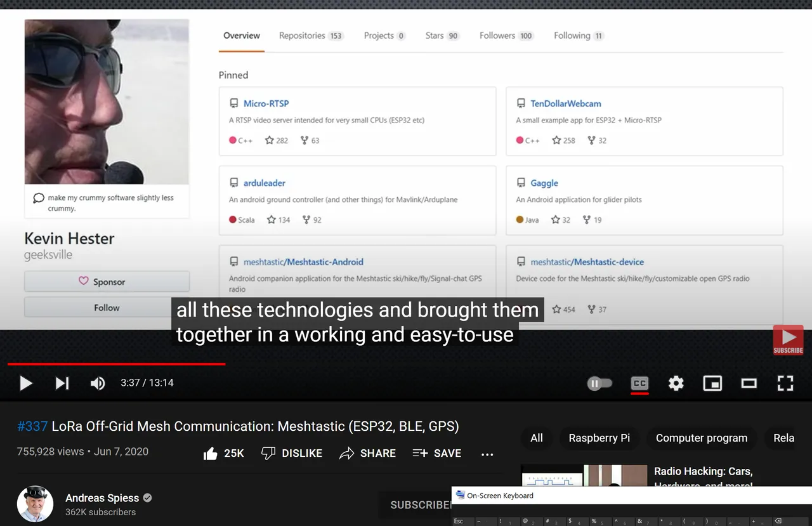Open Radio Hacking video thumbnail

(x=584, y=476)
